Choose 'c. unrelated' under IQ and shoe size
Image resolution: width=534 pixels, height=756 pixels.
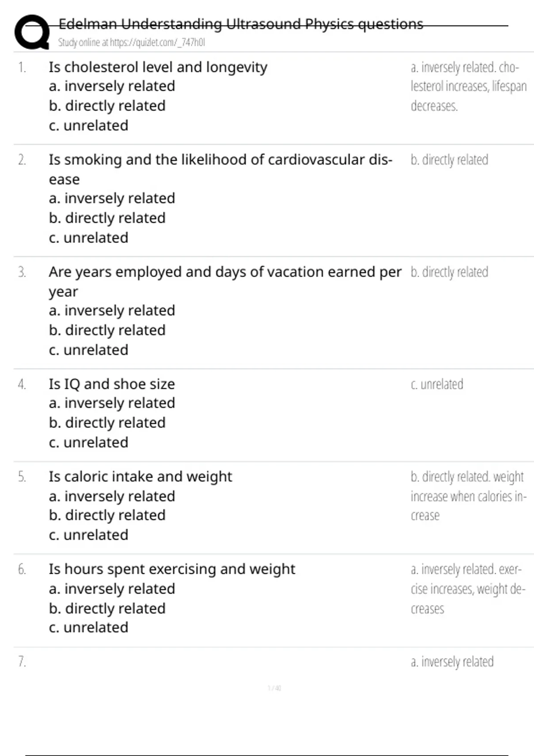coord(89,442)
